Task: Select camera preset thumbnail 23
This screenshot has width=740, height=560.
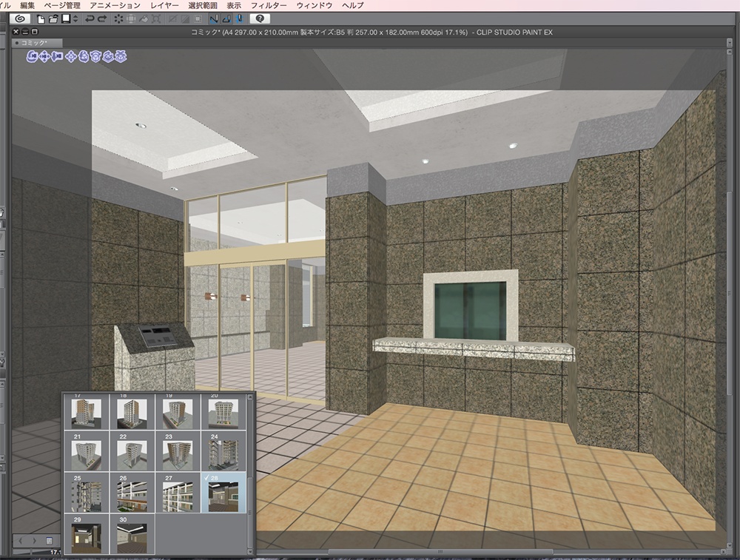Action: (x=178, y=451)
